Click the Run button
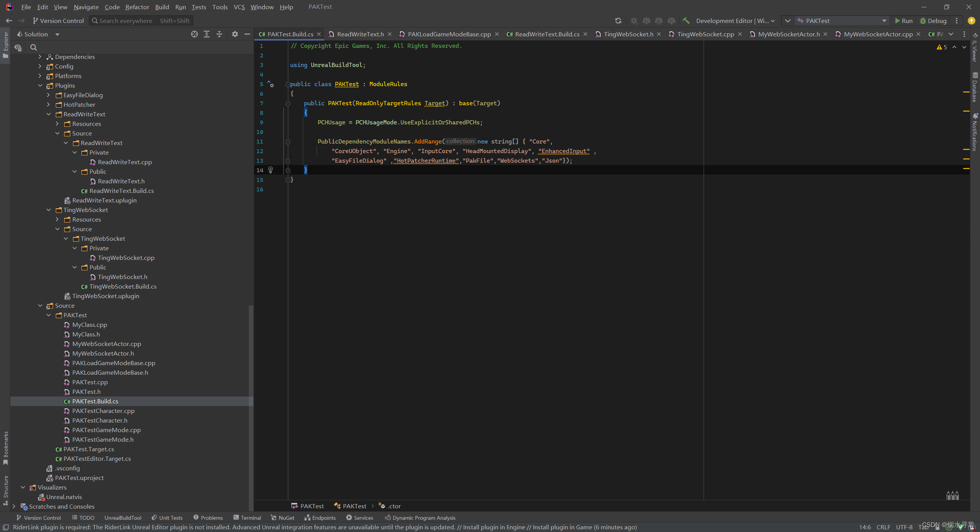The width and height of the screenshot is (980, 532). 903,21
